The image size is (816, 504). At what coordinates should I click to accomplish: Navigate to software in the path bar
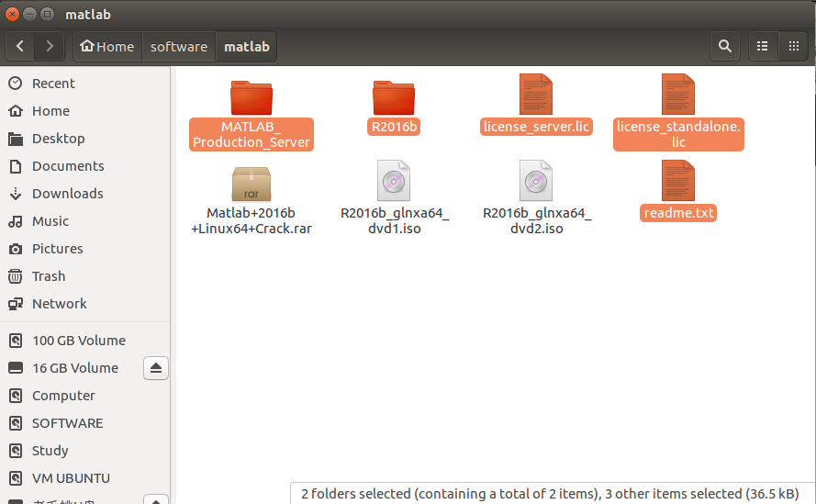pos(179,46)
